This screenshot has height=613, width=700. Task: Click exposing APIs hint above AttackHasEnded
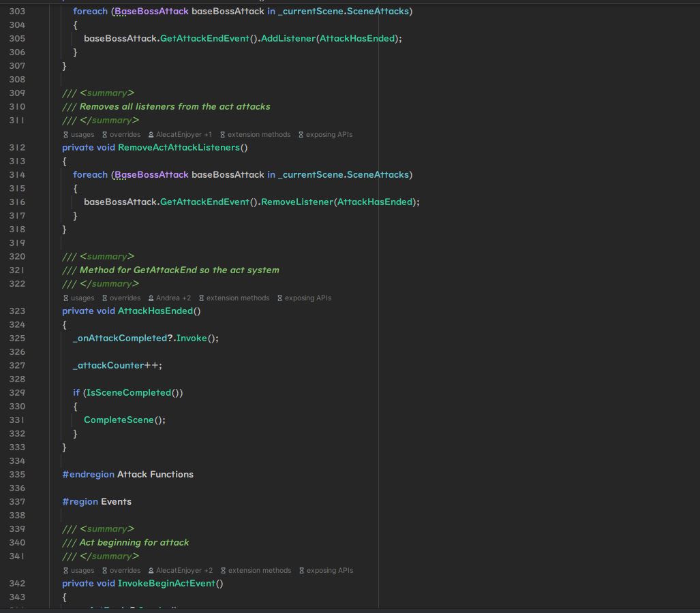tap(304, 298)
